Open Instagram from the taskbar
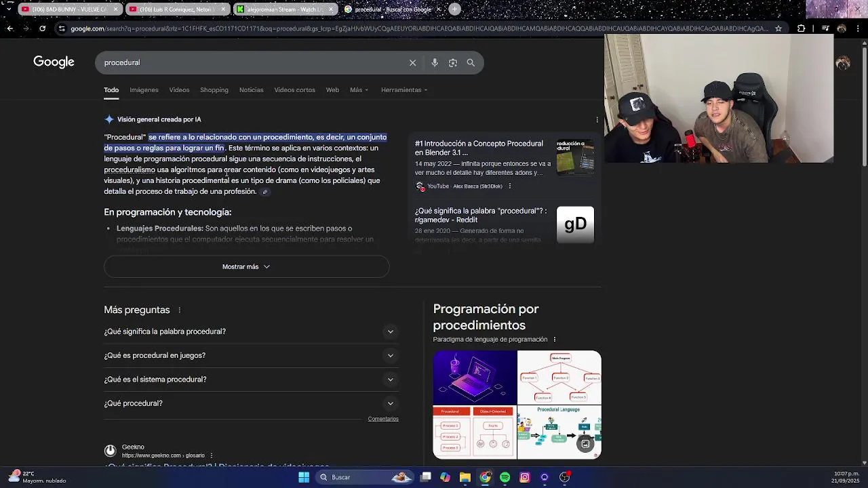 [524, 477]
